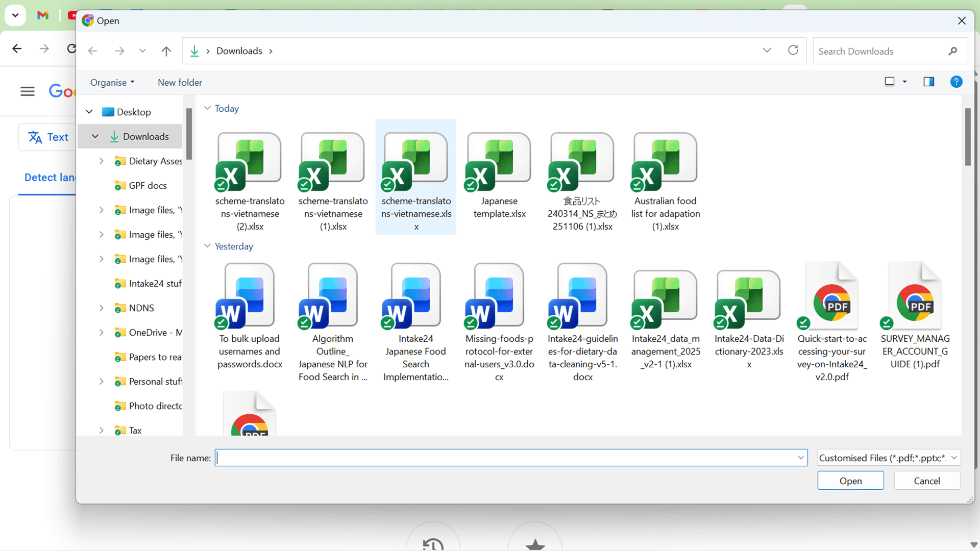Select the scheme-translations-vietnamese (2).xlsx file
This screenshot has width=980, height=551.
(x=250, y=177)
